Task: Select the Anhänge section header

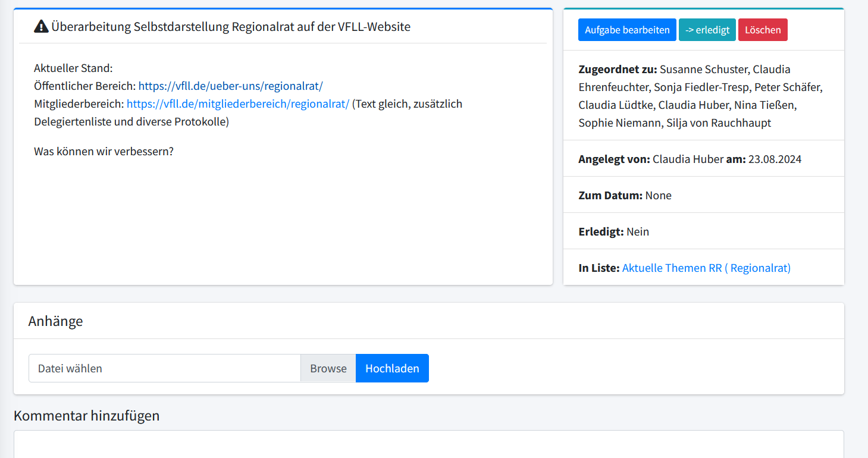Action: pos(56,321)
